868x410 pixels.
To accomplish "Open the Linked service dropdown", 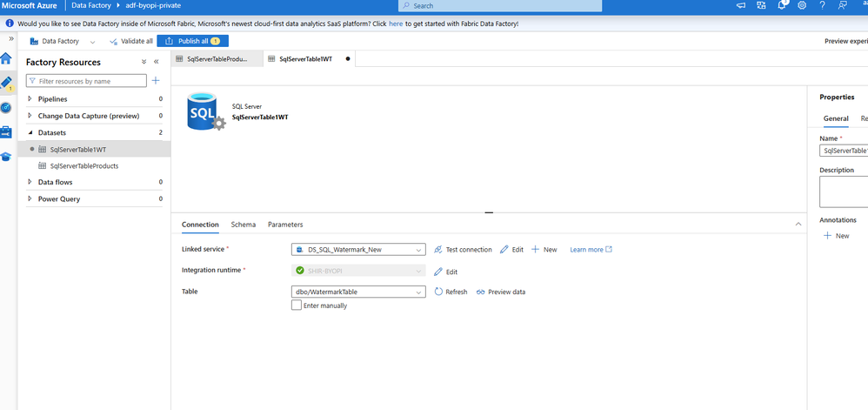I will click(358, 249).
